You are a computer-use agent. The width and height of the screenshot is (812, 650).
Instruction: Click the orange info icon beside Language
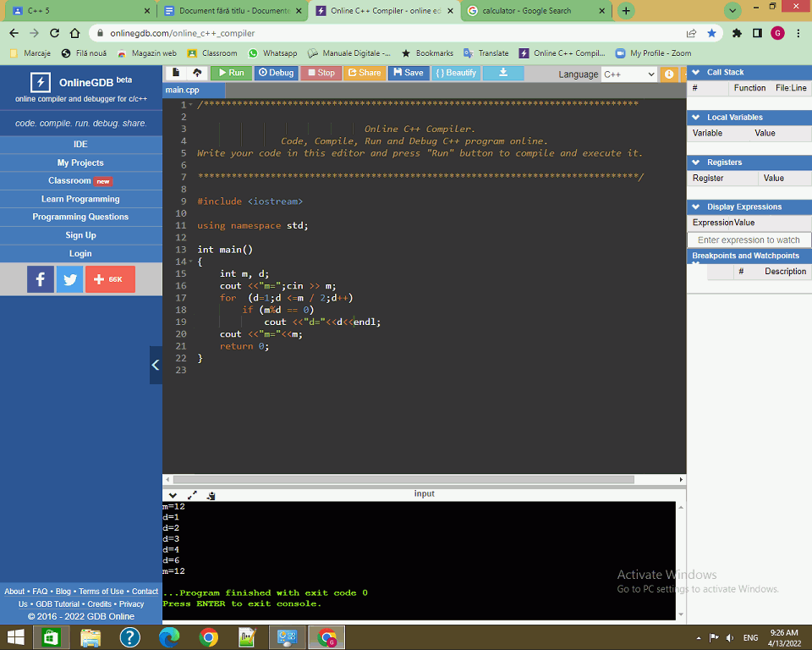(x=669, y=74)
